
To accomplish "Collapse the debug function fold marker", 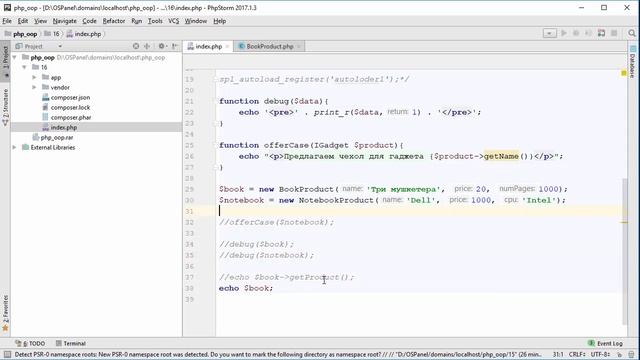I will coord(216,101).
